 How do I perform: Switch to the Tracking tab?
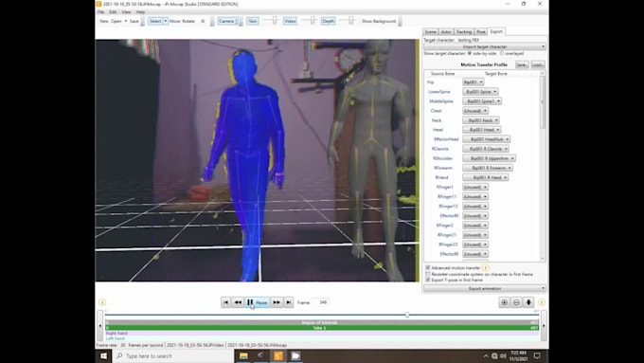(464, 31)
